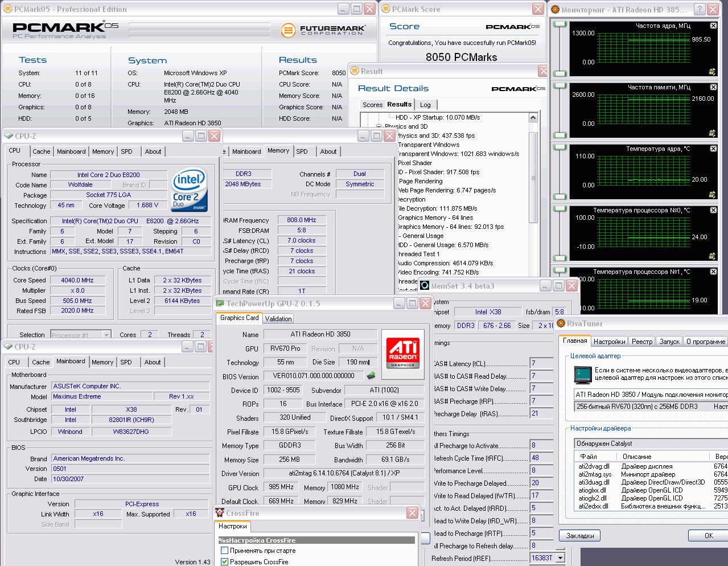
Task: Click the help question-mark in Monitoring title bar
Action: [700, 9]
